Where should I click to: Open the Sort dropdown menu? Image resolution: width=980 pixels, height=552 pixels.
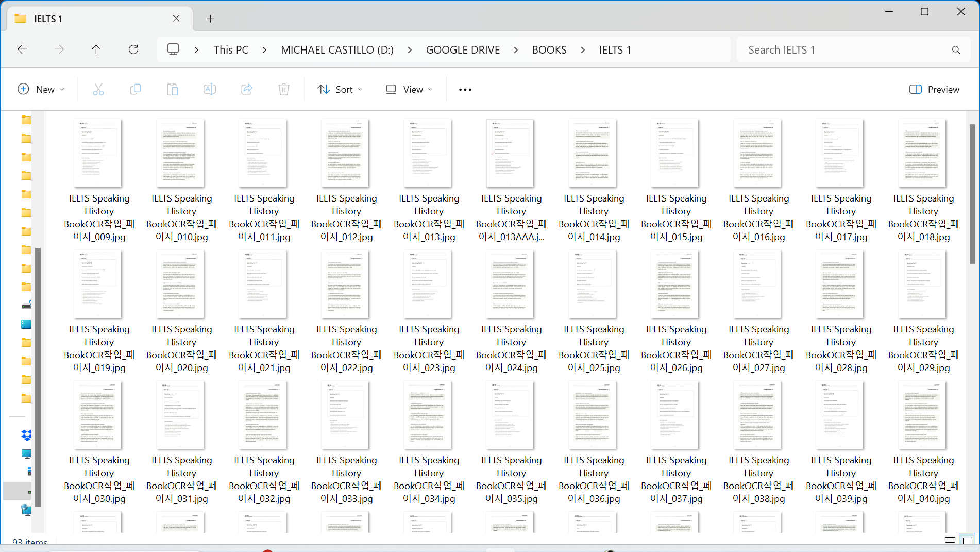click(340, 90)
